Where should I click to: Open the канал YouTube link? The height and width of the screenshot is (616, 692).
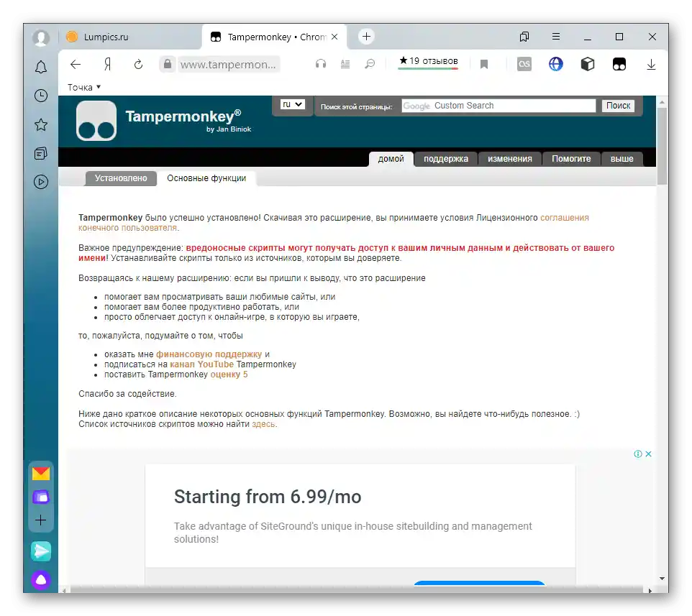click(201, 364)
